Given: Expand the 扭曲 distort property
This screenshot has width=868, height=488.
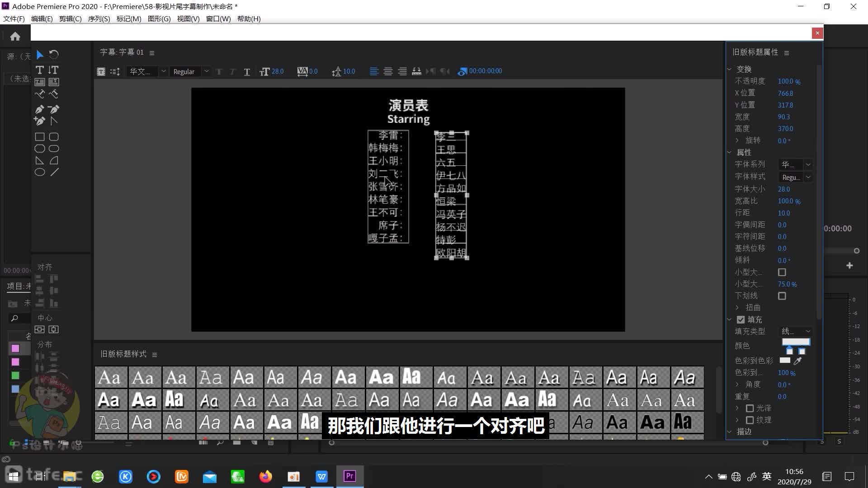Looking at the screenshot, I should (737, 307).
